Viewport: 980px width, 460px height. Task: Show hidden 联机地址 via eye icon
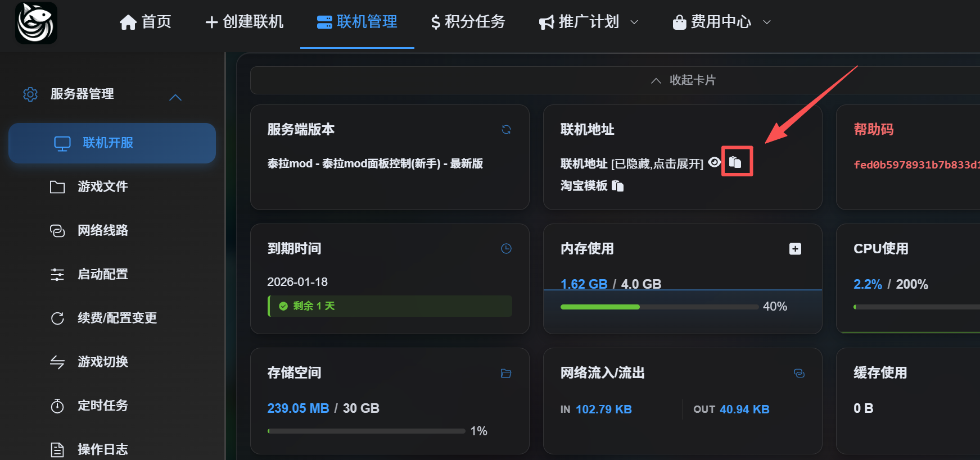click(x=715, y=162)
